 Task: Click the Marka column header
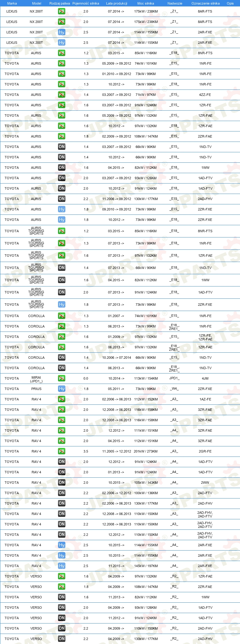click(12, 3)
